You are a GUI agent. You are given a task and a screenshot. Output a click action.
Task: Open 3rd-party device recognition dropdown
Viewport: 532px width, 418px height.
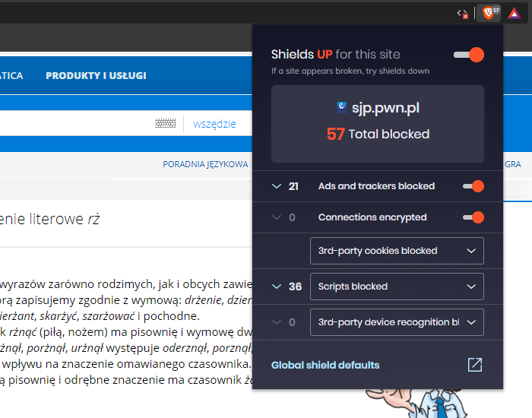[x=397, y=322]
